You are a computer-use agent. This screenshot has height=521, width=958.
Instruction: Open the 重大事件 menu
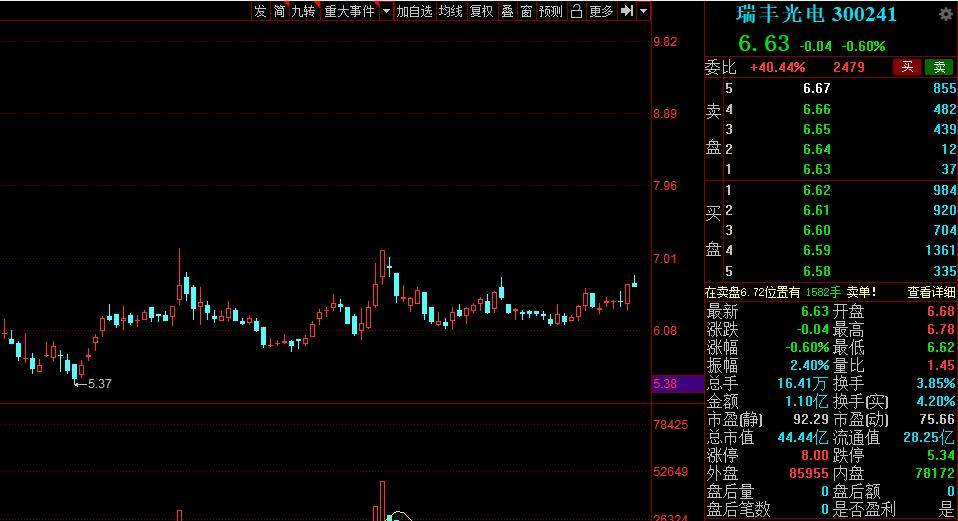(349, 11)
